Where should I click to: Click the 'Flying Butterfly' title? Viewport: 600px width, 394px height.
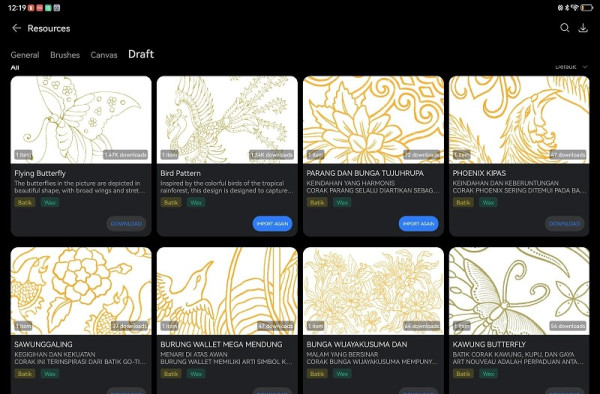40,173
